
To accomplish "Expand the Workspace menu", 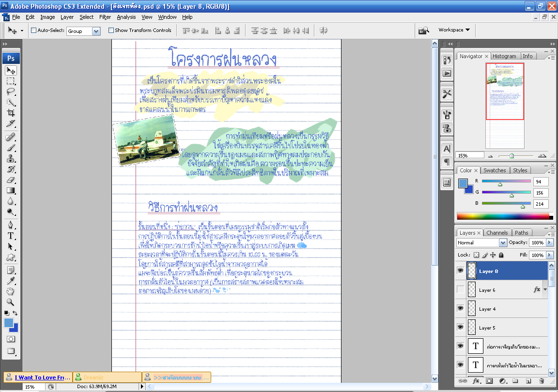I will pyautogui.click(x=454, y=30).
